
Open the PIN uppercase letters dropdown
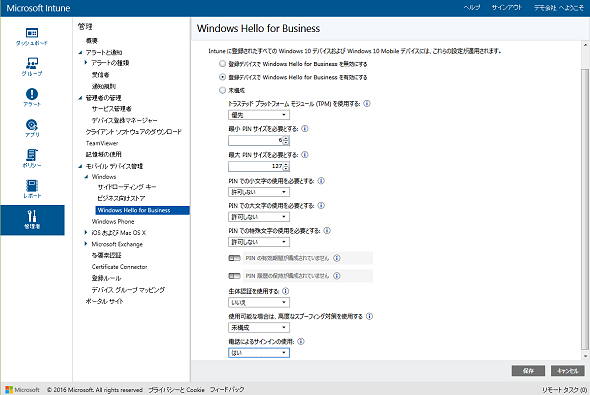pyautogui.click(x=259, y=217)
